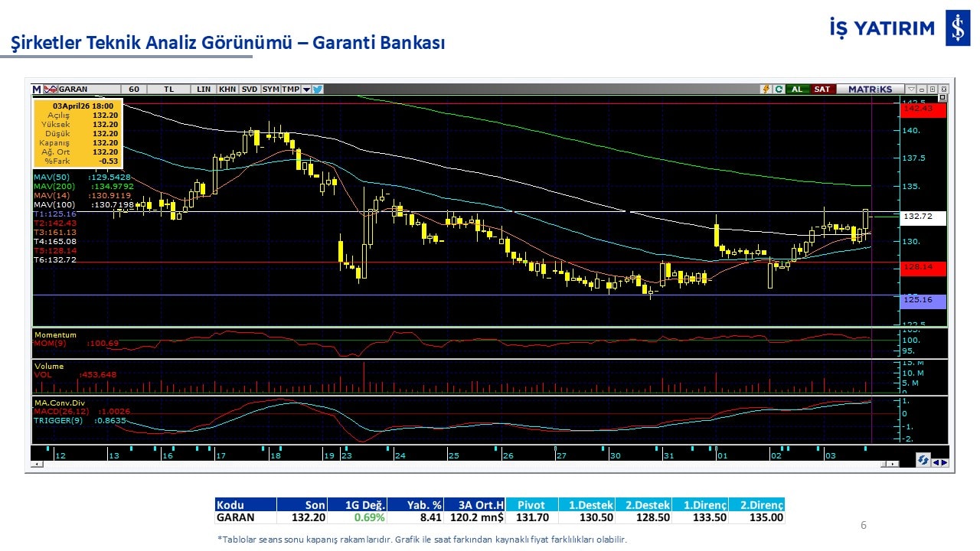Viewport: 980px width, 551px height.
Task: Select the TMP template item
Action: 290,90
